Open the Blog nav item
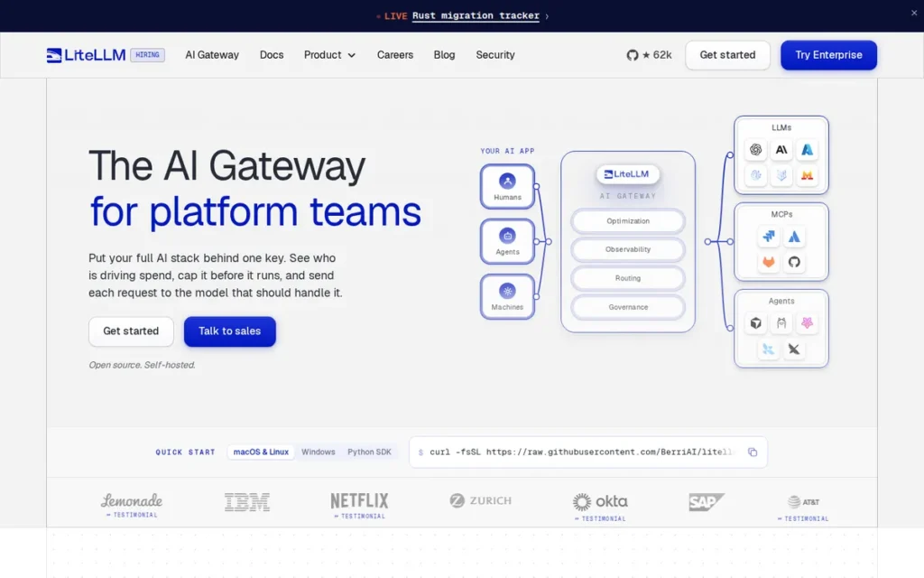Viewport: 924px width, 578px height. [x=444, y=55]
